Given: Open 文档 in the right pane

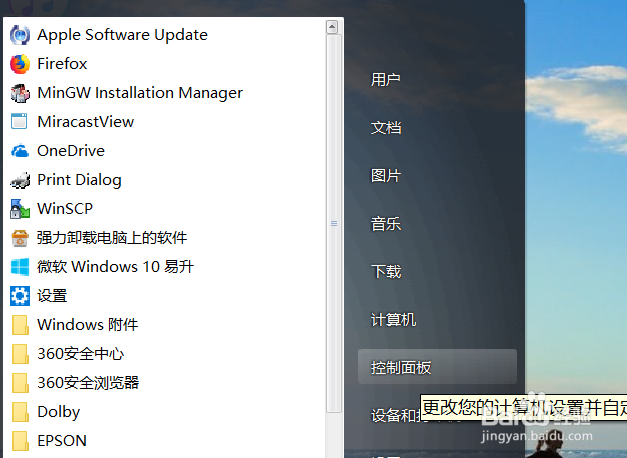Looking at the screenshot, I should [x=386, y=128].
